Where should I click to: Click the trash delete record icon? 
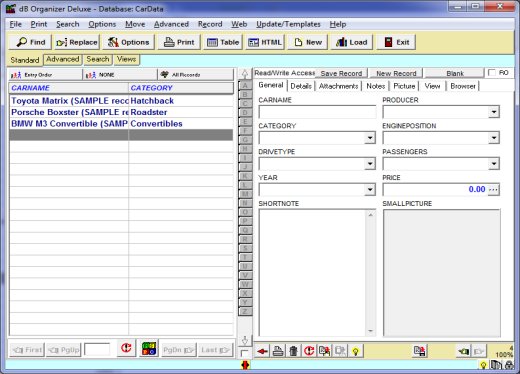click(293, 351)
